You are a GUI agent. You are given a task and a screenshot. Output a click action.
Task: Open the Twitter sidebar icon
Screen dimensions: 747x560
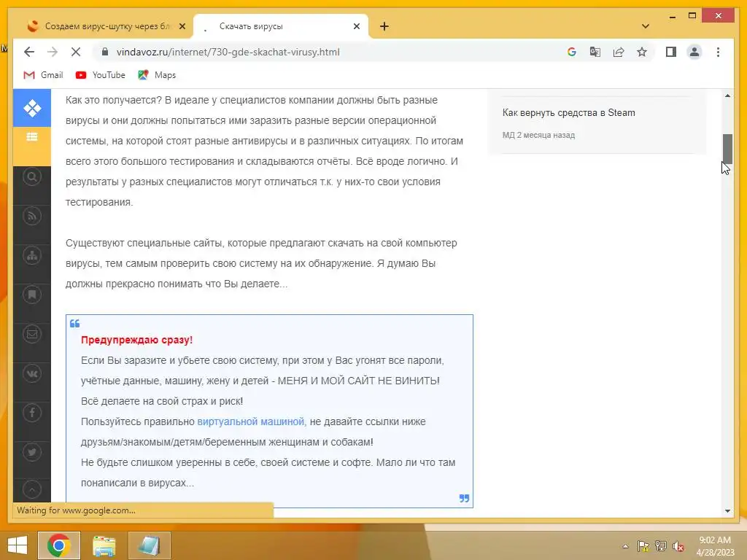coord(32,452)
